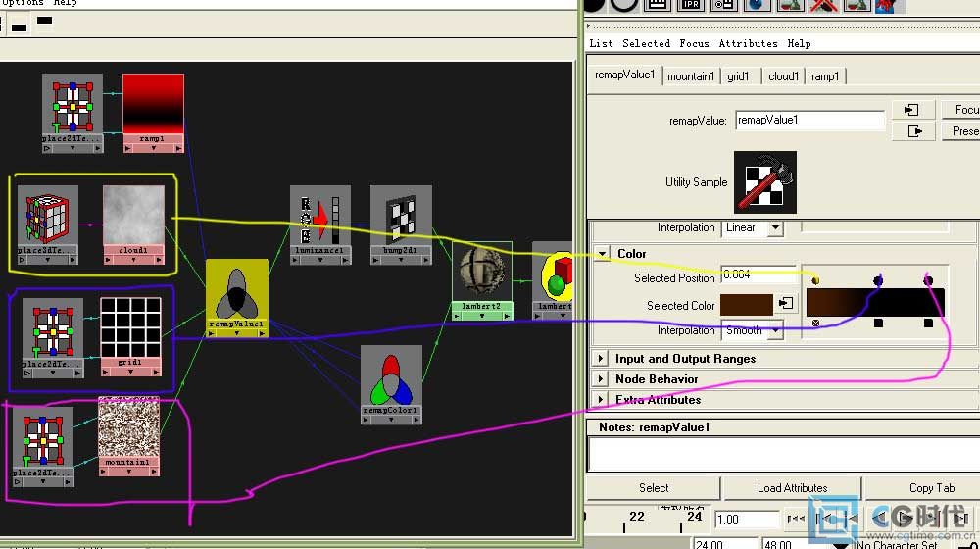Select the ramp1 texture node swatch

(153, 104)
